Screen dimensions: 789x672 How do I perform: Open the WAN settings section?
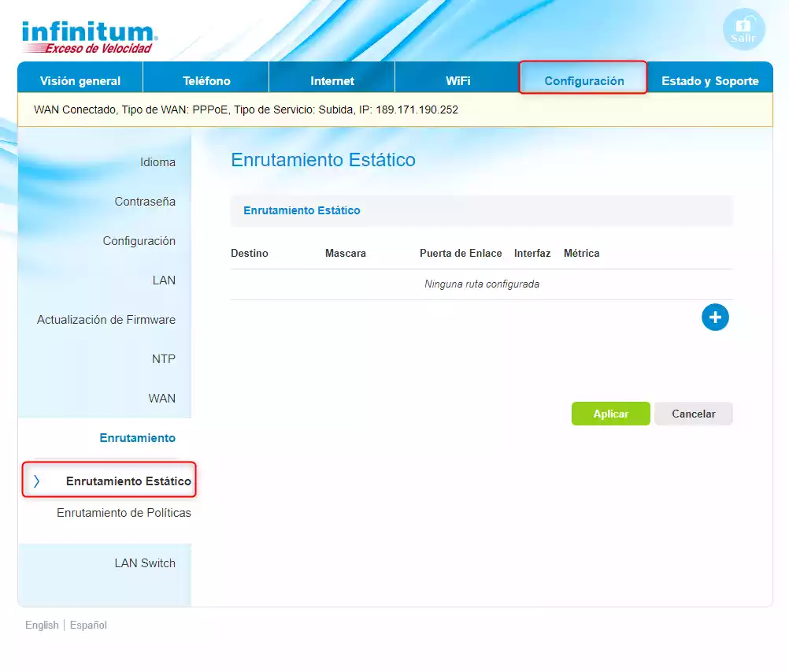[x=161, y=399]
